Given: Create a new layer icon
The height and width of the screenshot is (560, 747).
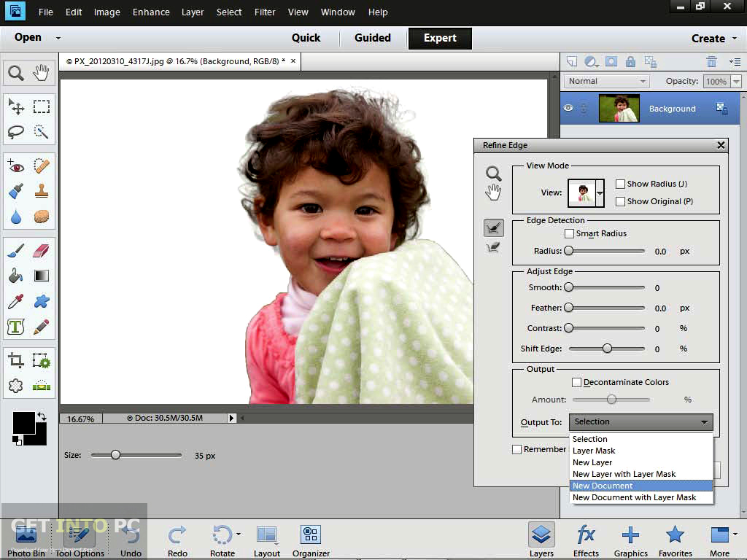Looking at the screenshot, I should point(572,61).
